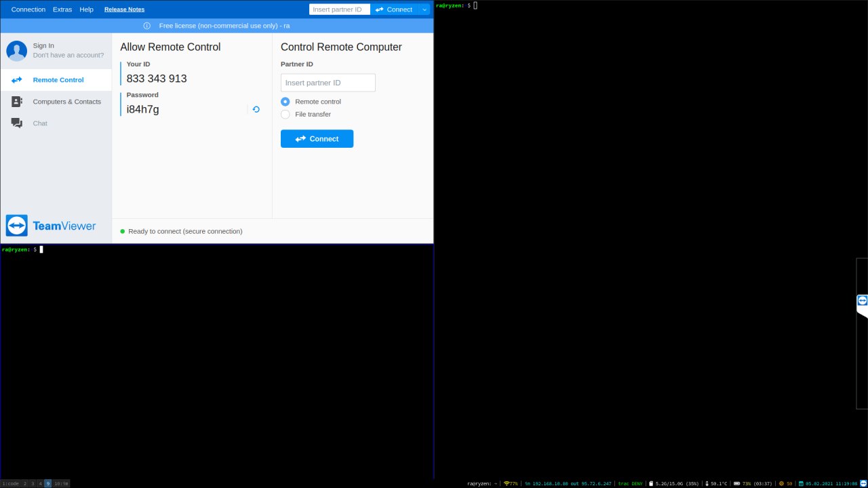Click the TeamViewer side panel icon
This screenshot has width=868, height=488.
click(862, 300)
